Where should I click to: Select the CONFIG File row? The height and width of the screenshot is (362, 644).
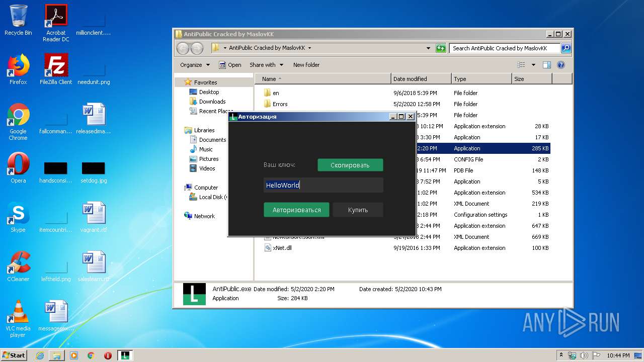coord(485,159)
